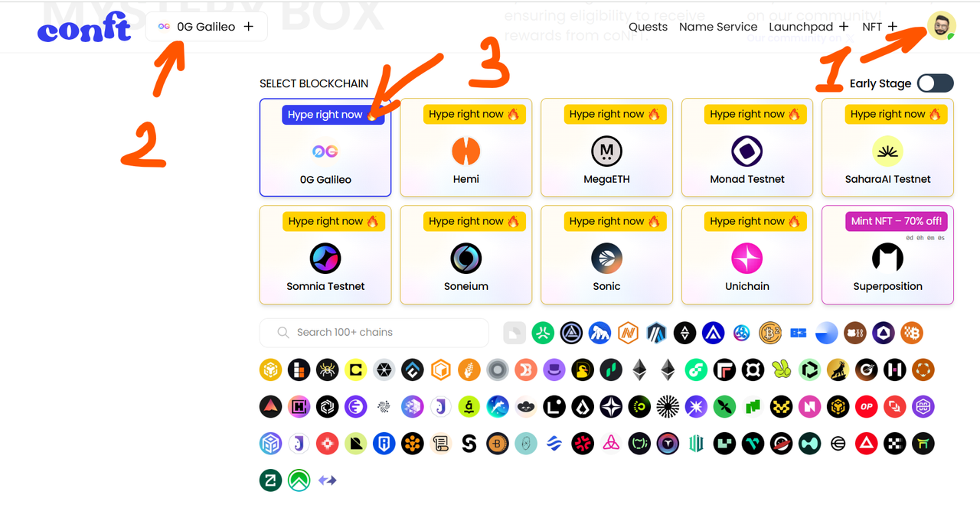Screen dimensions: 980x511
Task: Choose the Hemi blockchain card
Action: click(x=466, y=148)
